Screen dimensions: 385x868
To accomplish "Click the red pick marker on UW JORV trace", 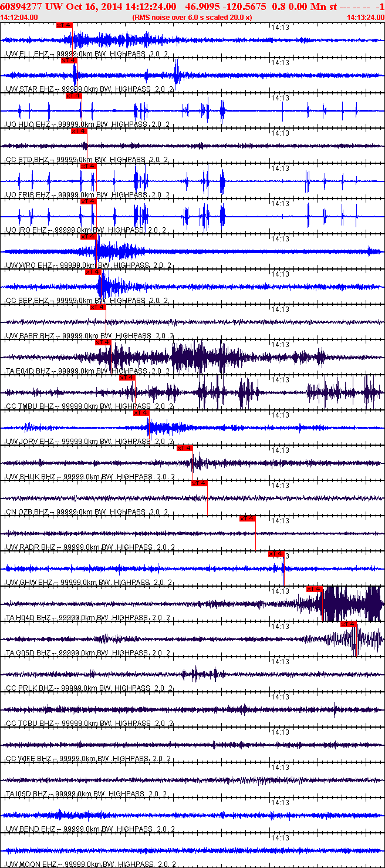I will (x=141, y=413).
